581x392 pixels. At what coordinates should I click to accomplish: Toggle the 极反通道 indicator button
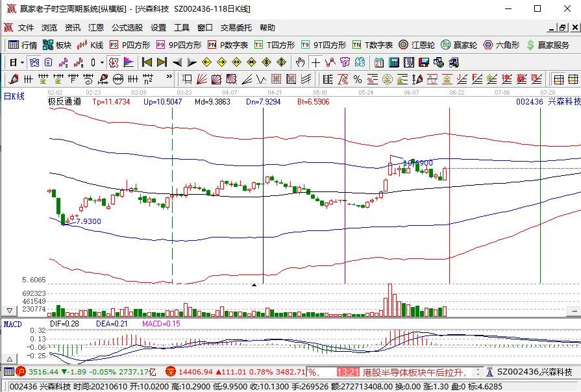tap(114, 62)
